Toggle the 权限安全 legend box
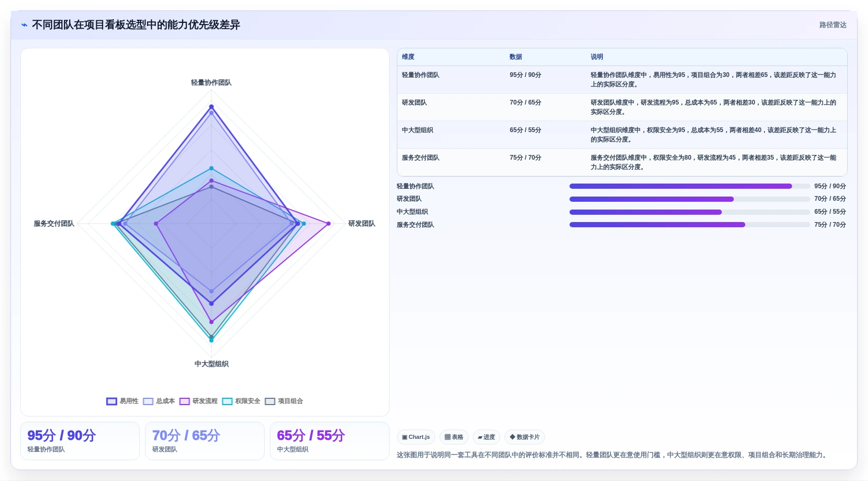The height and width of the screenshot is (481, 868). [x=227, y=401]
